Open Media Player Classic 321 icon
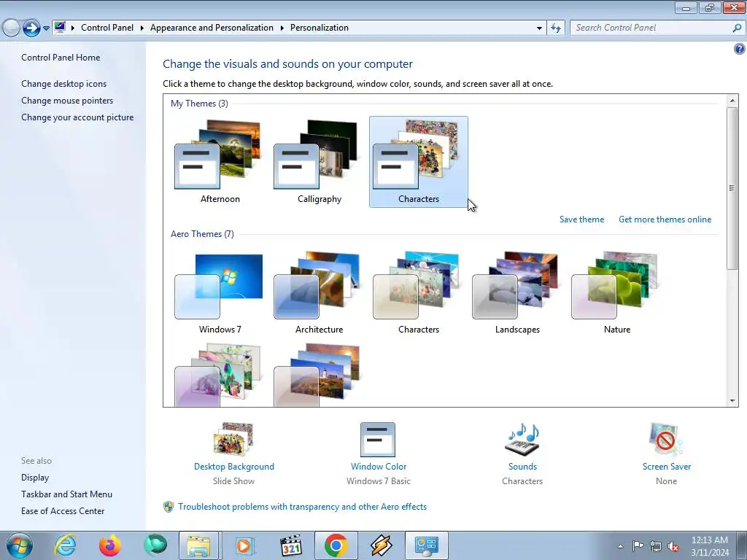 pyautogui.click(x=290, y=545)
